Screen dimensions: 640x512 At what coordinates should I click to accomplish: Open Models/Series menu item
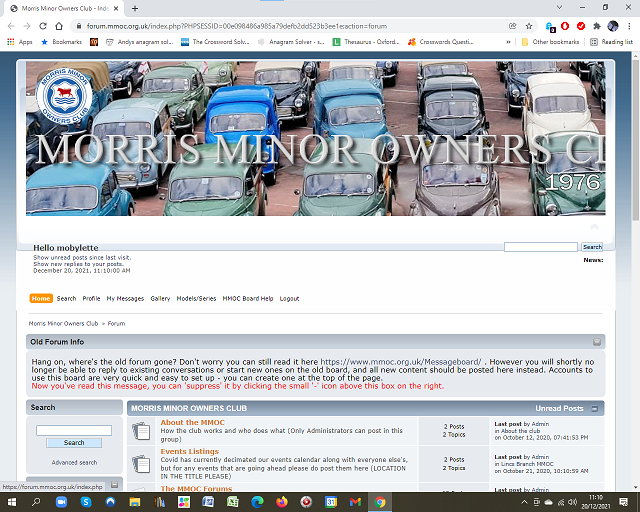(196, 298)
